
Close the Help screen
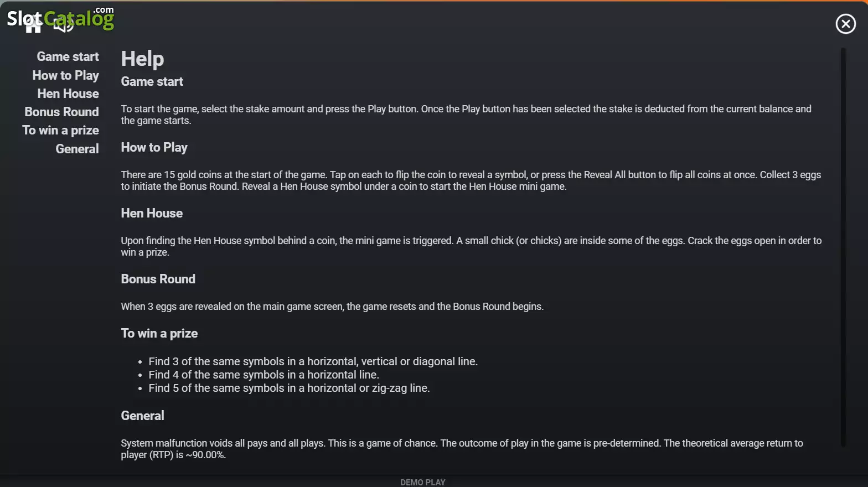[845, 24]
